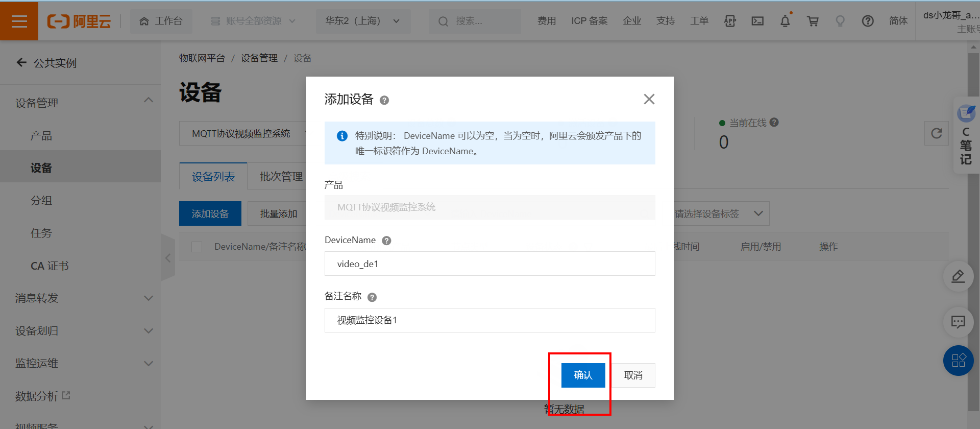Screen dimensions: 980x429
Task: Open the notifications bell
Action: pyautogui.click(x=785, y=21)
